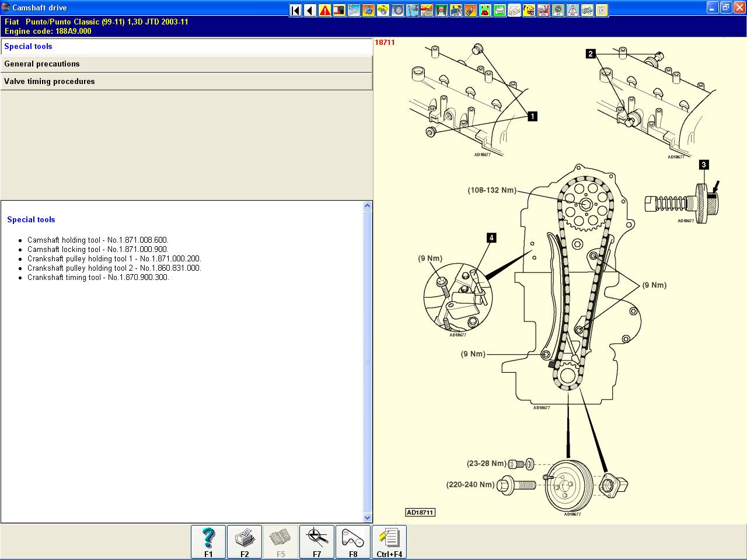Click the camshaft drive timing chain diagram
747x560 pixels.
click(560, 280)
